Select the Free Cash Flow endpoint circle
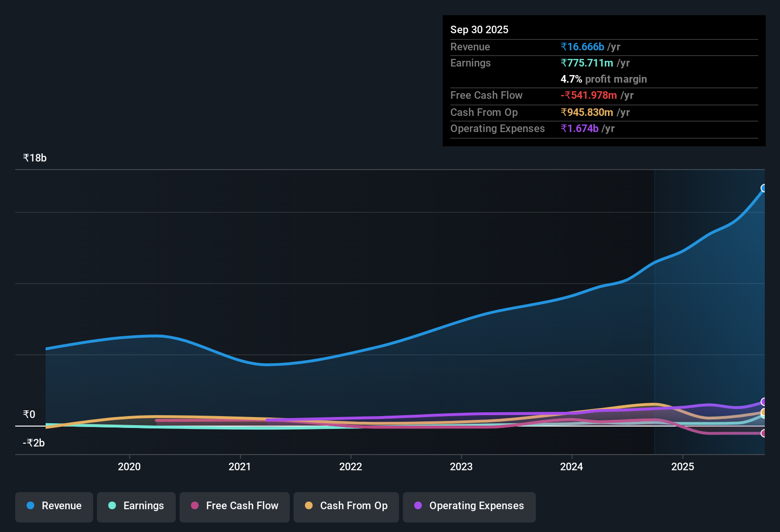780x532 pixels. tap(764, 433)
